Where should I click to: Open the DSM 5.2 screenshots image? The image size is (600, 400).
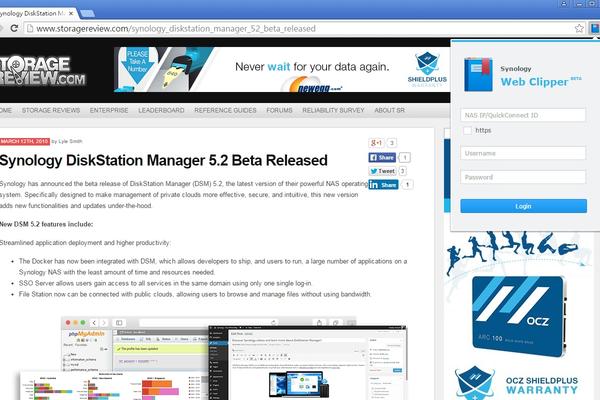(214, 358)
